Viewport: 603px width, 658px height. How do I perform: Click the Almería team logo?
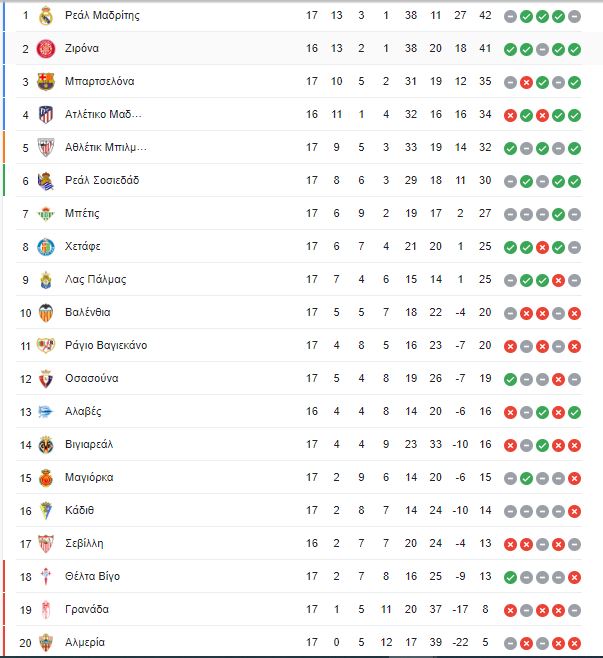click(46, 643)
